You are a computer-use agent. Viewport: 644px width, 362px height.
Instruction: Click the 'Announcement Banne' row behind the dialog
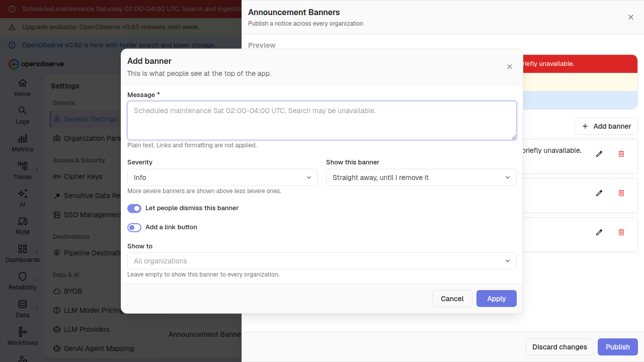pyautogui.click(x=205, y=334)
